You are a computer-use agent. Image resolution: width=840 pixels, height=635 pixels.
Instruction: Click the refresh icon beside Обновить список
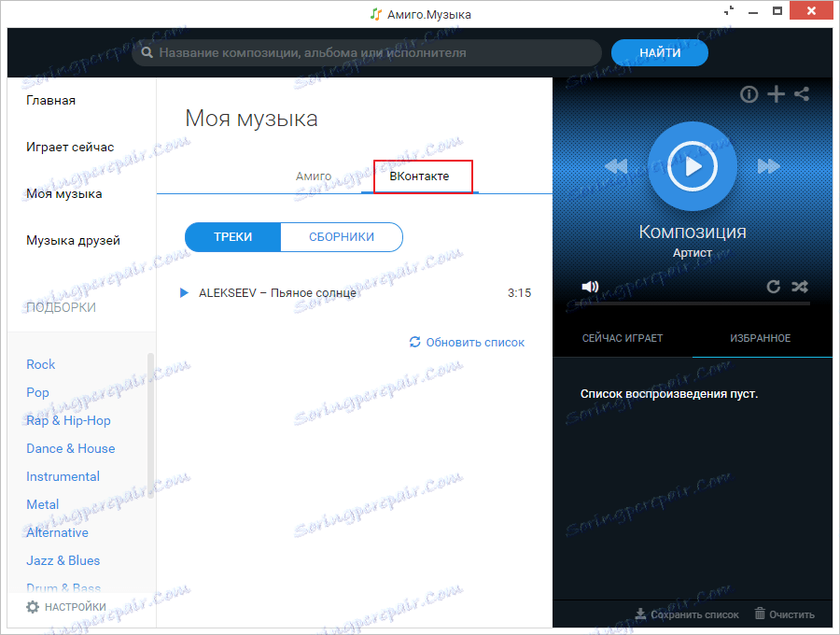coord(414,342)
